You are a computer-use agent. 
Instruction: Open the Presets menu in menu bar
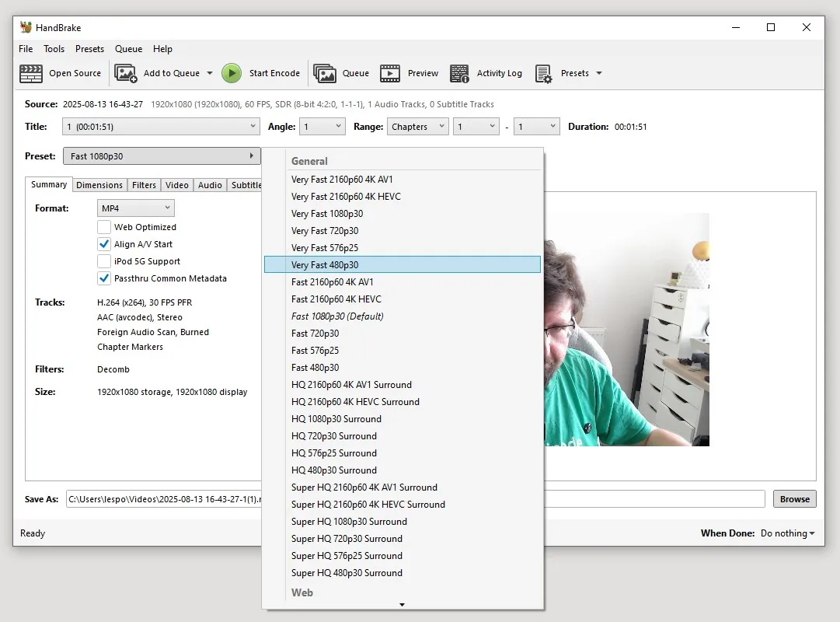(89, 49)
